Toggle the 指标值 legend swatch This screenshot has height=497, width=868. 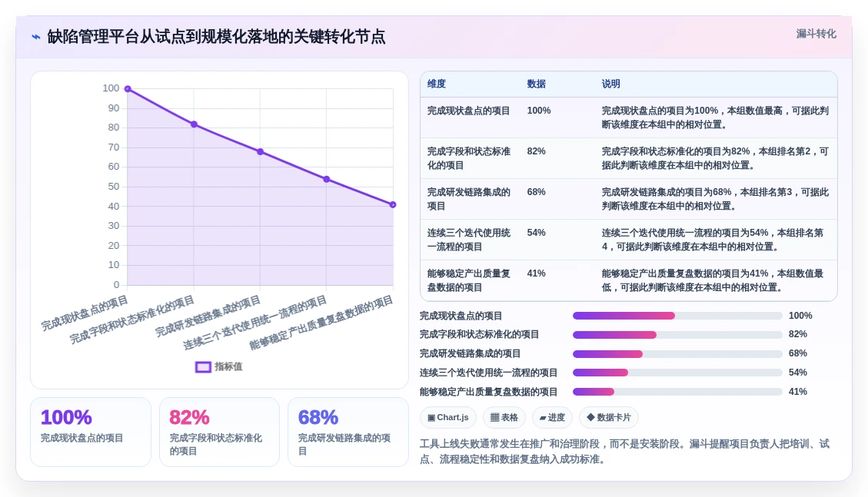[203, 367]
